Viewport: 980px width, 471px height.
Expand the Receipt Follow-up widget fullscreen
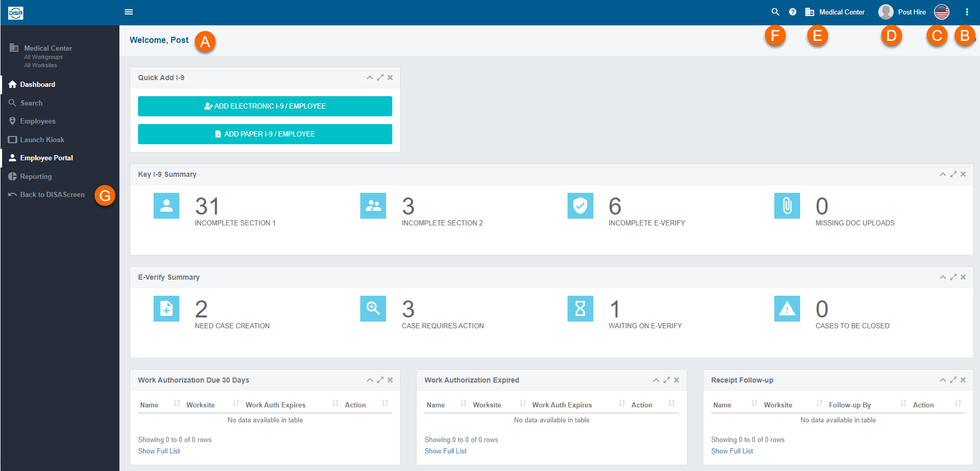click(953, 380)
